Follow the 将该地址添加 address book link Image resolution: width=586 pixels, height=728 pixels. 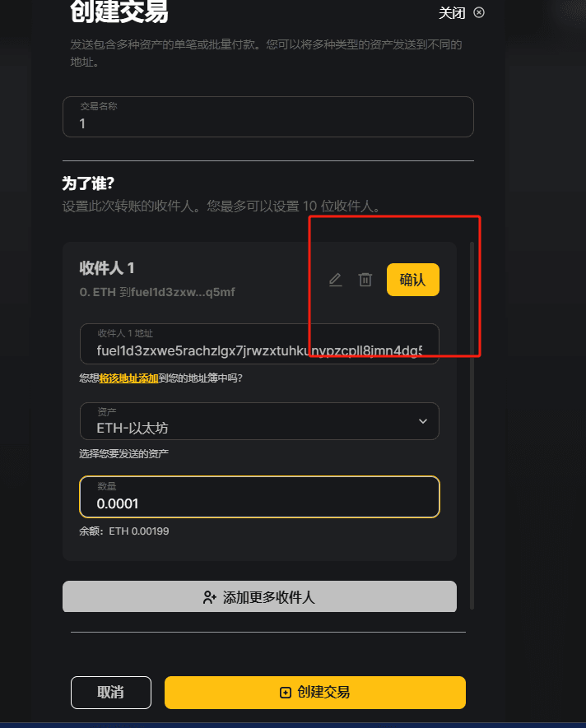coord(128,378)
